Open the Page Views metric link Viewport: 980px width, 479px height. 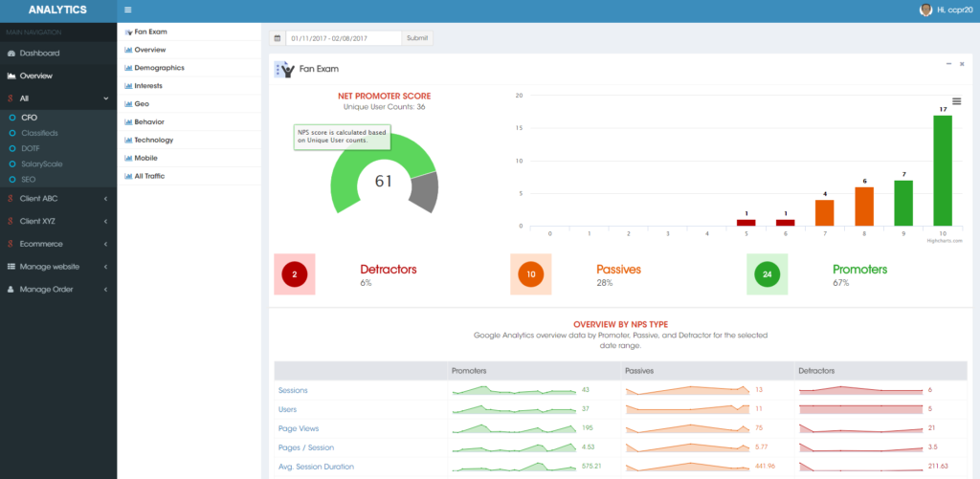point(299,428)
